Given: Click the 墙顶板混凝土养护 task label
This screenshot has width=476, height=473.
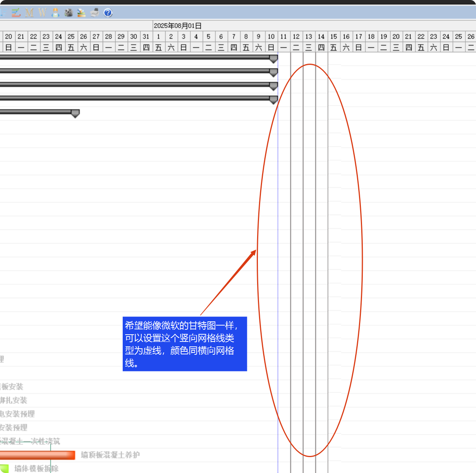Looking at the screenshot, I should click(x=110, y=455).
